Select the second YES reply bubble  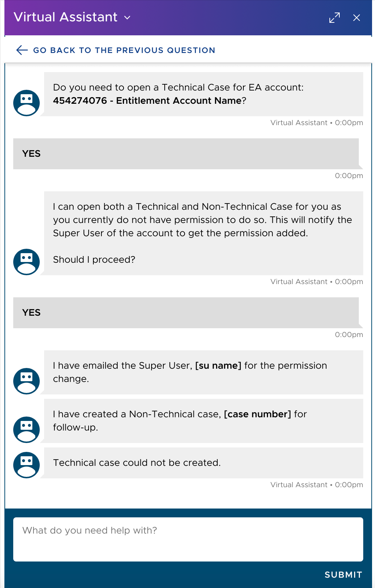[x=186, y=313]
